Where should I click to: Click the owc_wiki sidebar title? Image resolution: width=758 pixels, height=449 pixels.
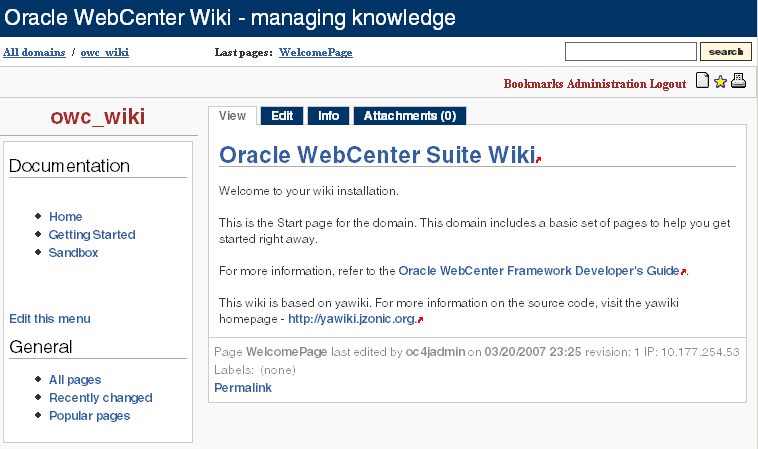pos(98,116)
